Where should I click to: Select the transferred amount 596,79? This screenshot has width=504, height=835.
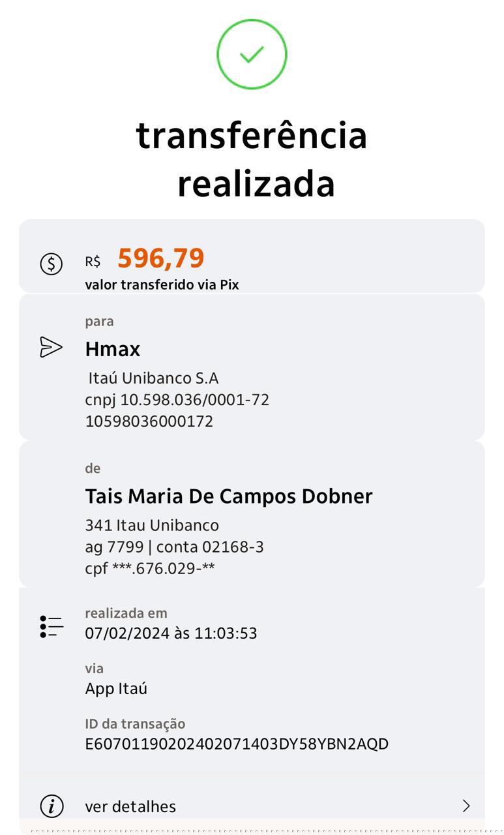[161, 258]
